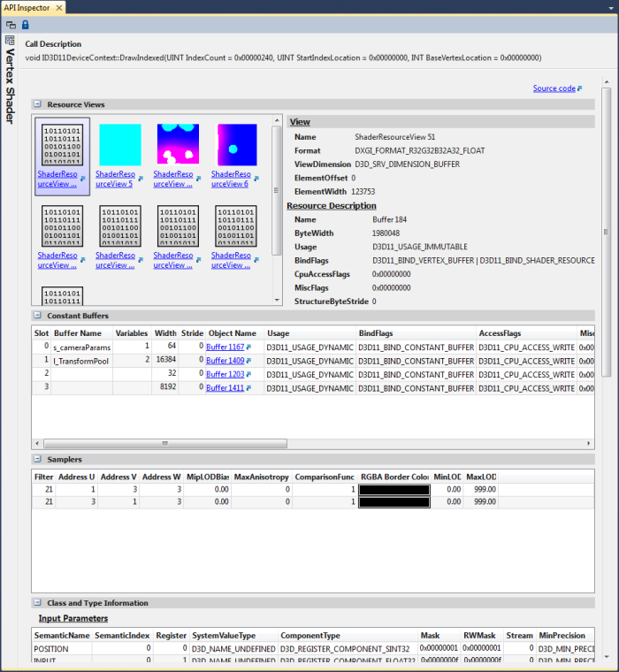Click the arrow icon next to Buffer 1411
619x672 pixels.
click(250, 388)
